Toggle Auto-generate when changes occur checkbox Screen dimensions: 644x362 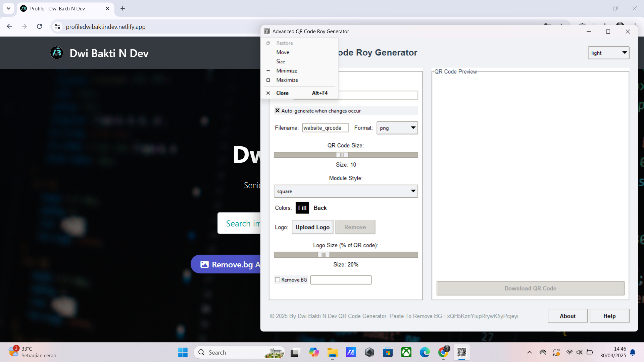[278, 111]
